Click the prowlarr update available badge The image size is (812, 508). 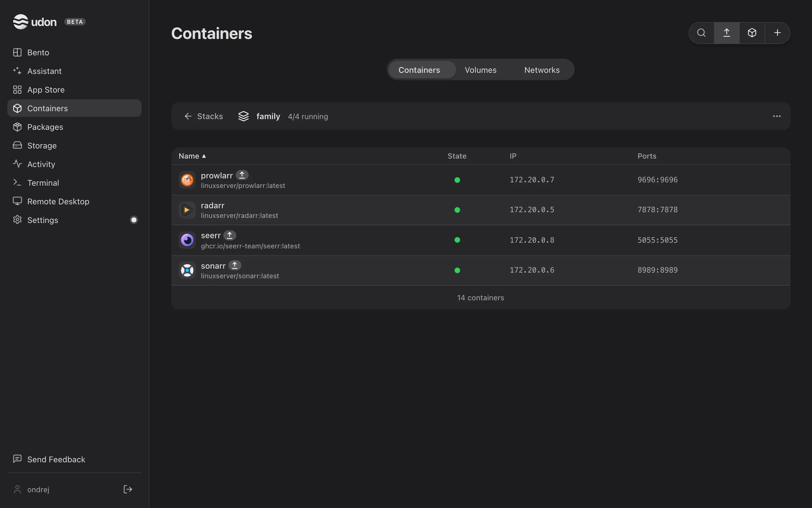(242, 175)
